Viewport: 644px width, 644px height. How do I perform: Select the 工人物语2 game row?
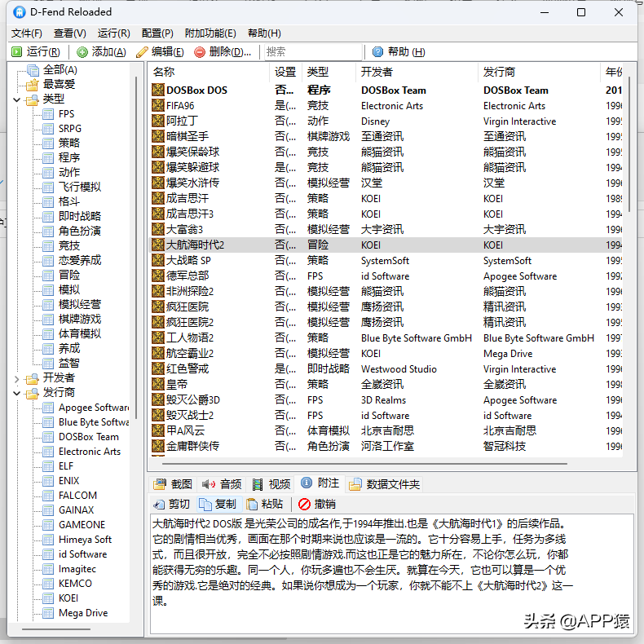[x=386, y=337]
